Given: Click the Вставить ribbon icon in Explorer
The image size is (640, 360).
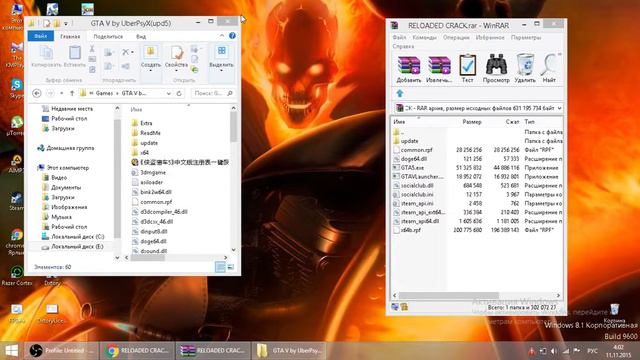Looking at the screenshot, I should pos(75,57).
